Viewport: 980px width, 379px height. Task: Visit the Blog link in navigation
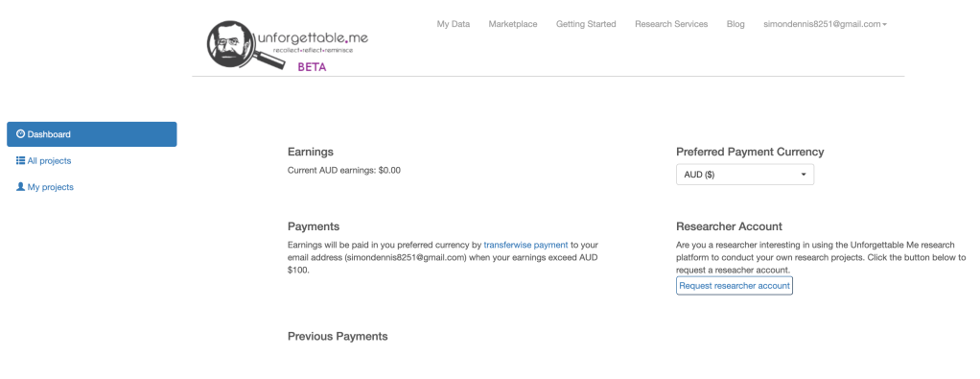click(x=735, y=24)
